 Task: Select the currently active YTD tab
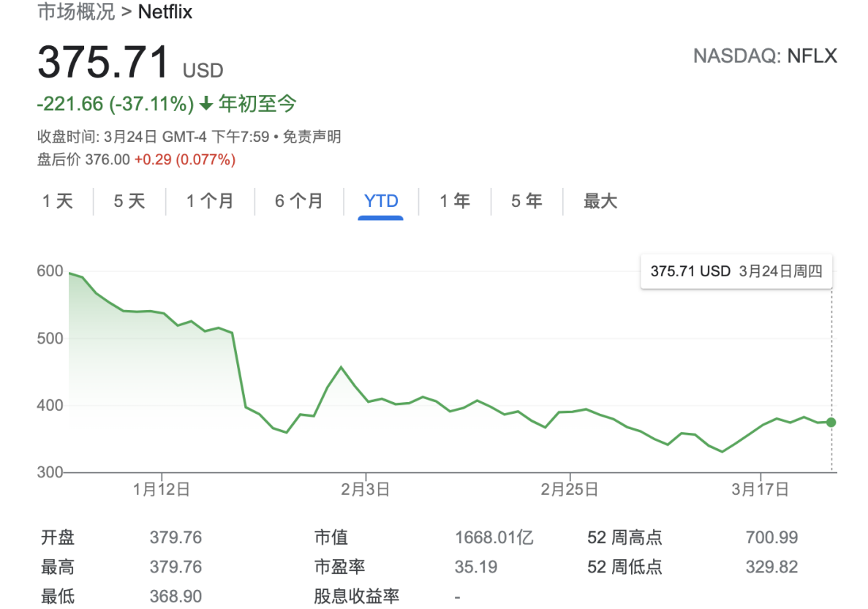pyautogui.click(x=380, y=201)
